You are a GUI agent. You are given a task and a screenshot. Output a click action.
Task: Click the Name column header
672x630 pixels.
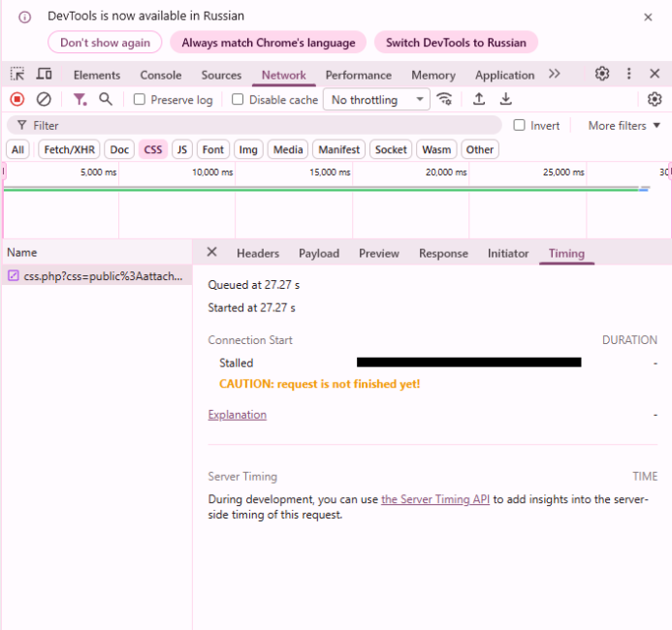(x=97, y=252)
